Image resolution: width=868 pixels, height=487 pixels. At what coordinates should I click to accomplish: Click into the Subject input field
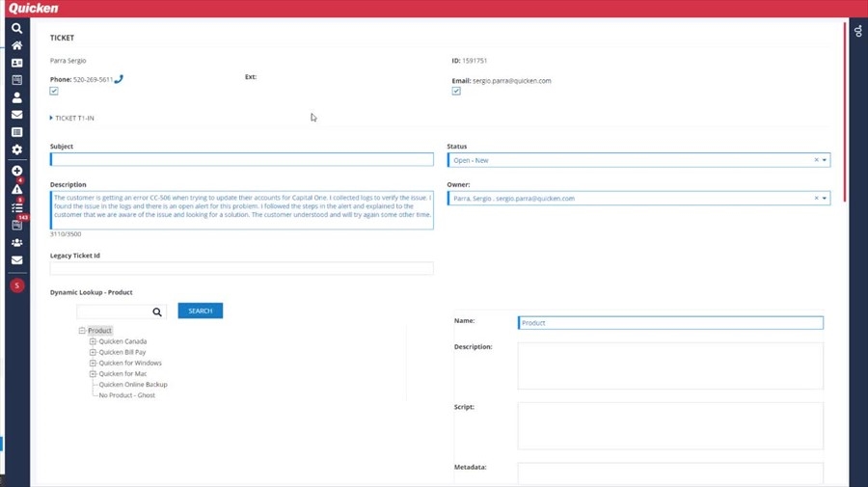click(241, 160)
